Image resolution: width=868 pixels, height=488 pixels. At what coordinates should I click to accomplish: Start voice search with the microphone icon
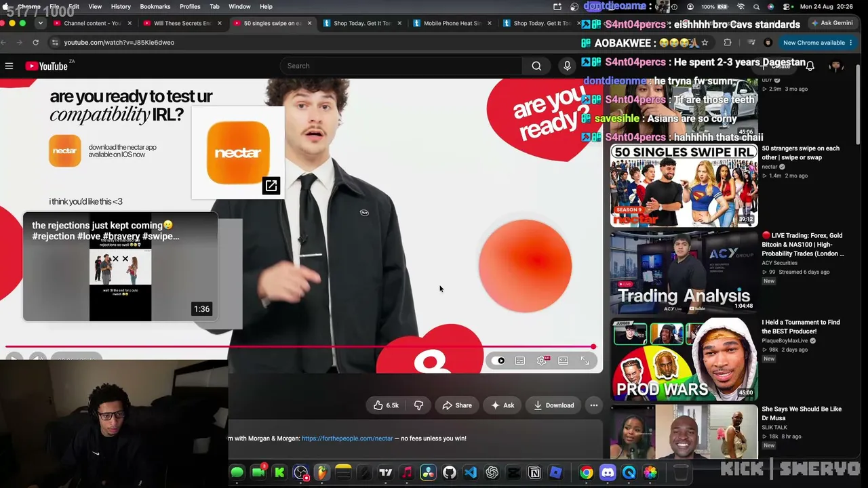pos(568,66)
